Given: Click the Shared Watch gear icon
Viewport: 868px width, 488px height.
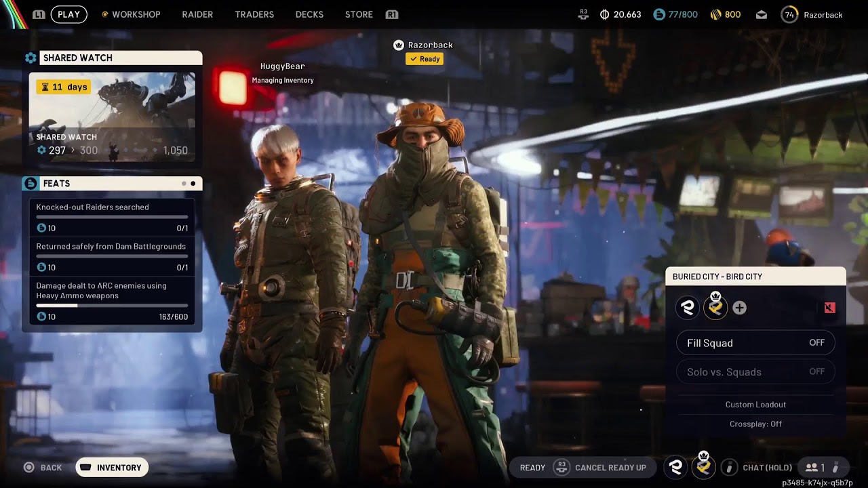Looking at the screenshot, I should pyautogui.click(x=31, y=58).
